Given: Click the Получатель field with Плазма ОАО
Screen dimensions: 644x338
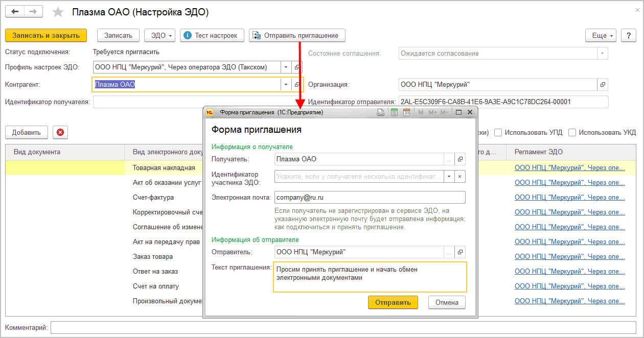Looking at the screenshot, I should point(358,159).
